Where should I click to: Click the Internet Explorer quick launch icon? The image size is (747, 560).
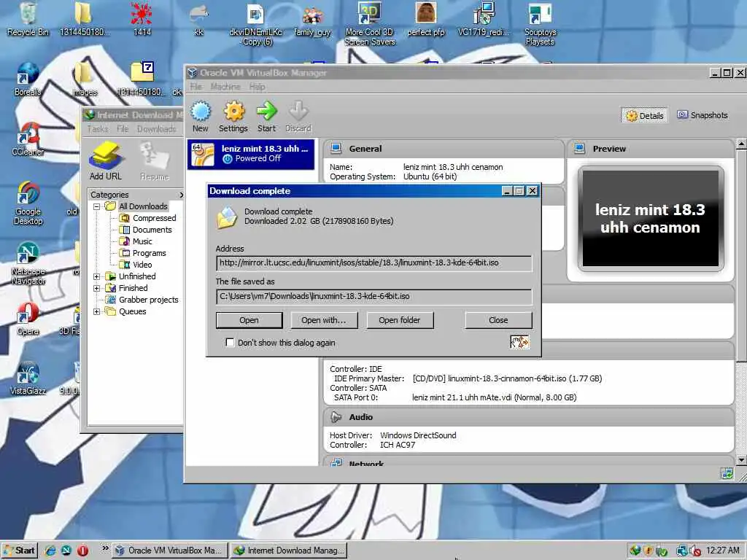click(x=50, y=551)
